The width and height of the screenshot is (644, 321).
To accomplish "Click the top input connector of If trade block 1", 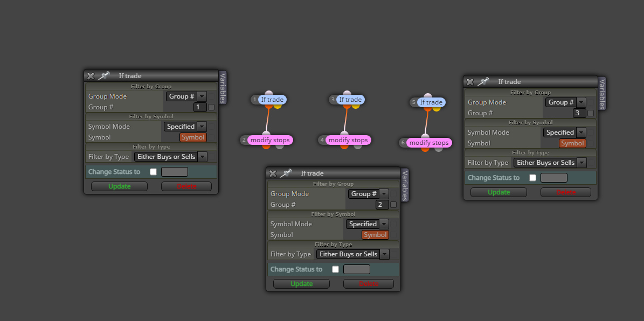I will [x=268, y=93].
